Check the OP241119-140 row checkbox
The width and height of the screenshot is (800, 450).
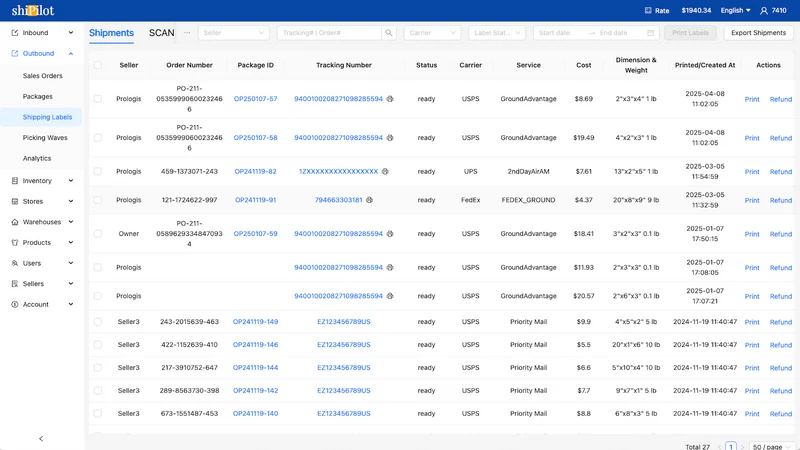pos(97,414)
